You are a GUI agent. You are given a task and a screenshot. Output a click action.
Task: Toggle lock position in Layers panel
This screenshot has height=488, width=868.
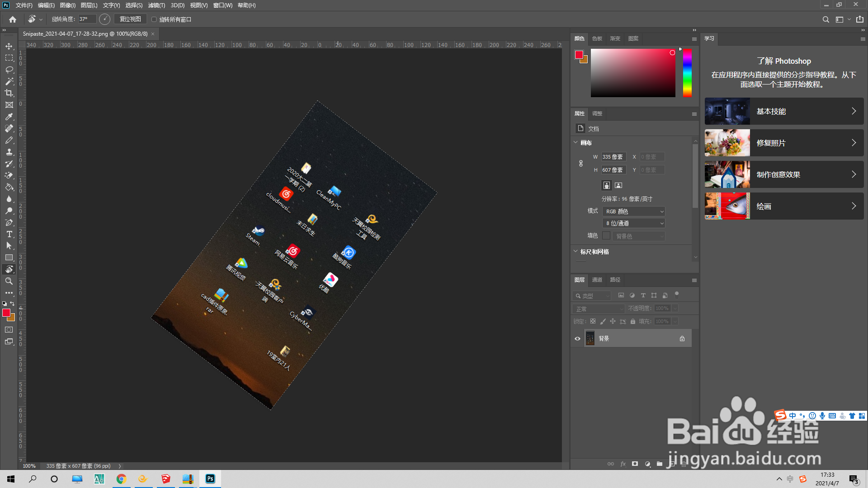pyautogui.click(x=613, y=321)
